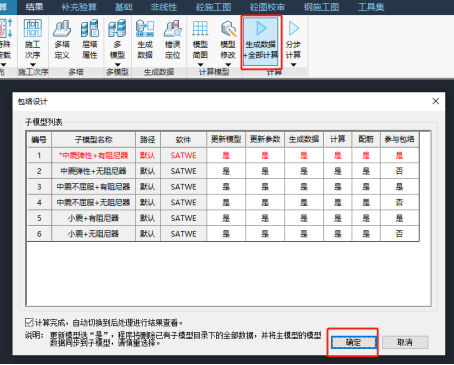Viewport: 454px width, 365px height.
Task: Expand dropdown arrow below 施工次序
Action: 33,64
